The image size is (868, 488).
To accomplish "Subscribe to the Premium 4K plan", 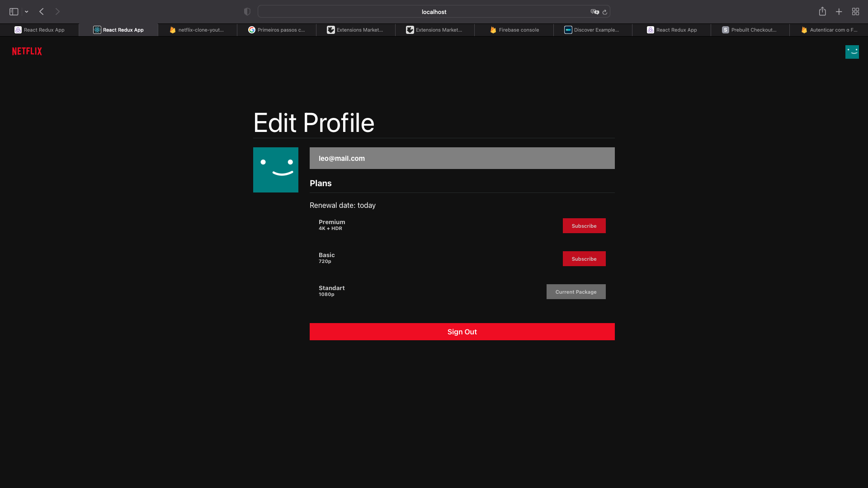I will pos(584,225).
